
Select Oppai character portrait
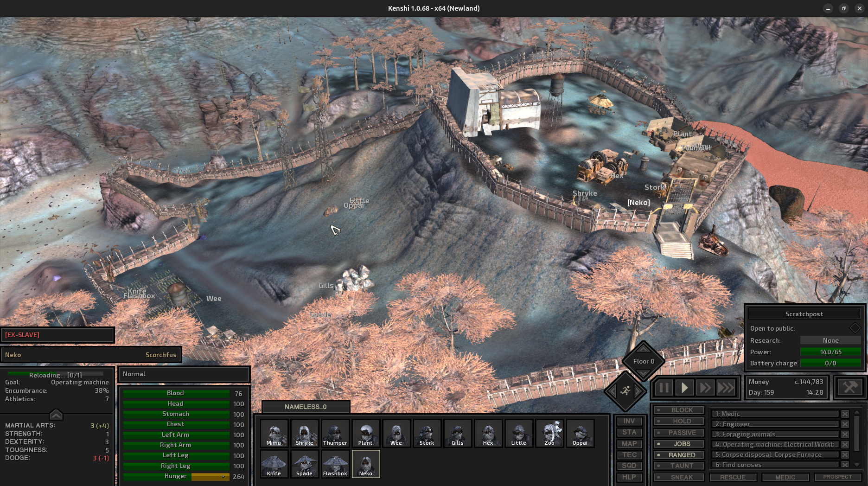coord(580,433)
